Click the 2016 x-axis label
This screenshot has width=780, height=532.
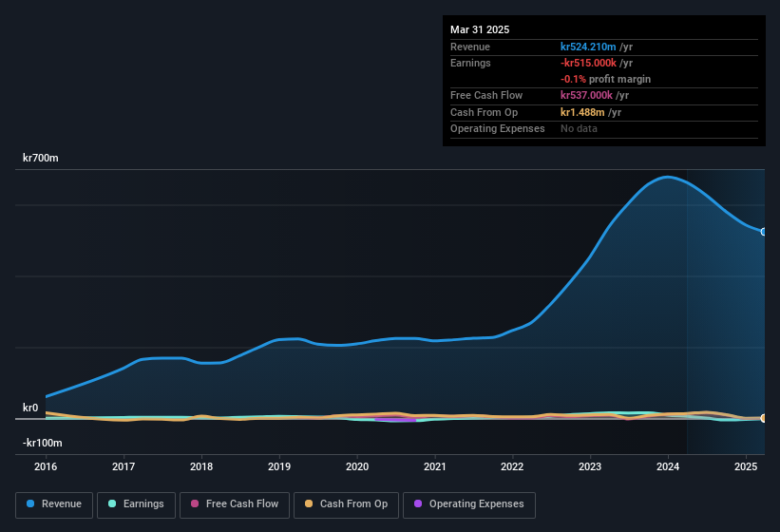pyautogui.click(x=46, y=466)
